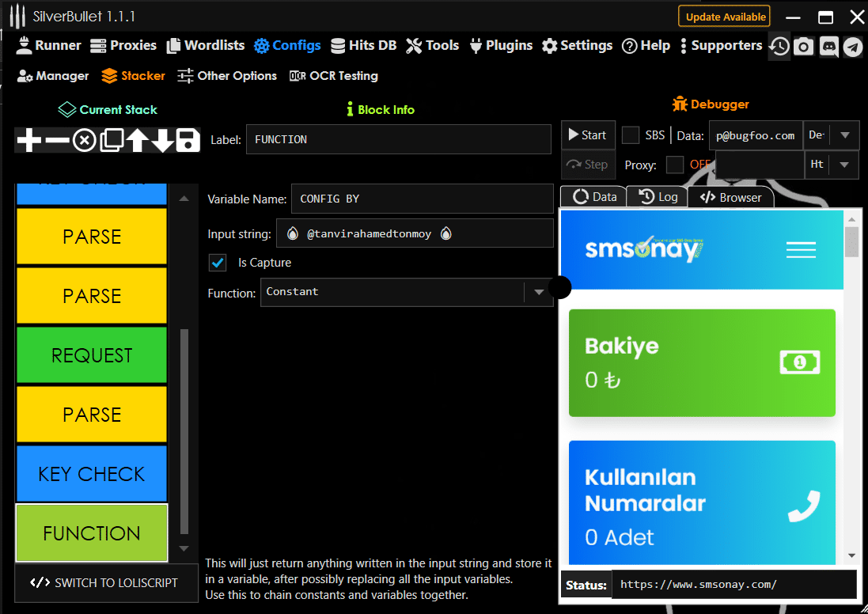Switch to the Manager tab

point(53,76)
